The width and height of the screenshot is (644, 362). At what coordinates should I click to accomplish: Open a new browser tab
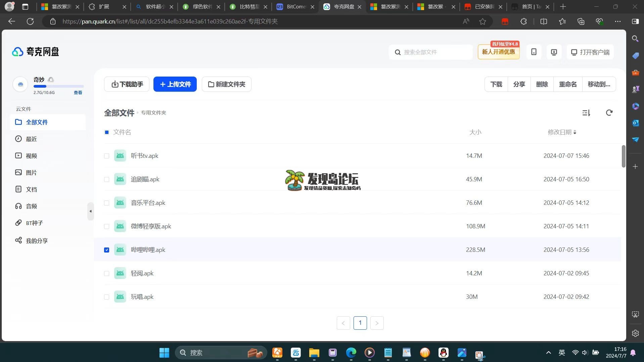pos(563,7)
